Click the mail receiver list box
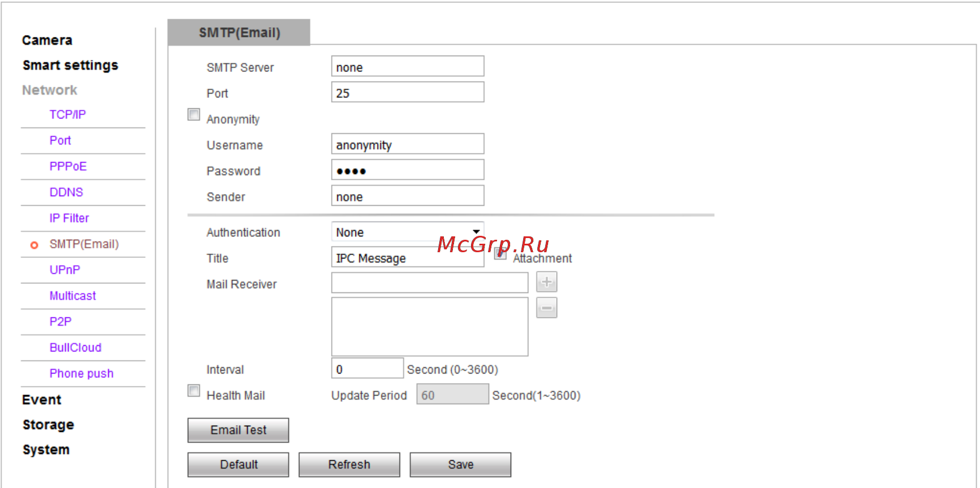980x488 pixels. [430, 327]
